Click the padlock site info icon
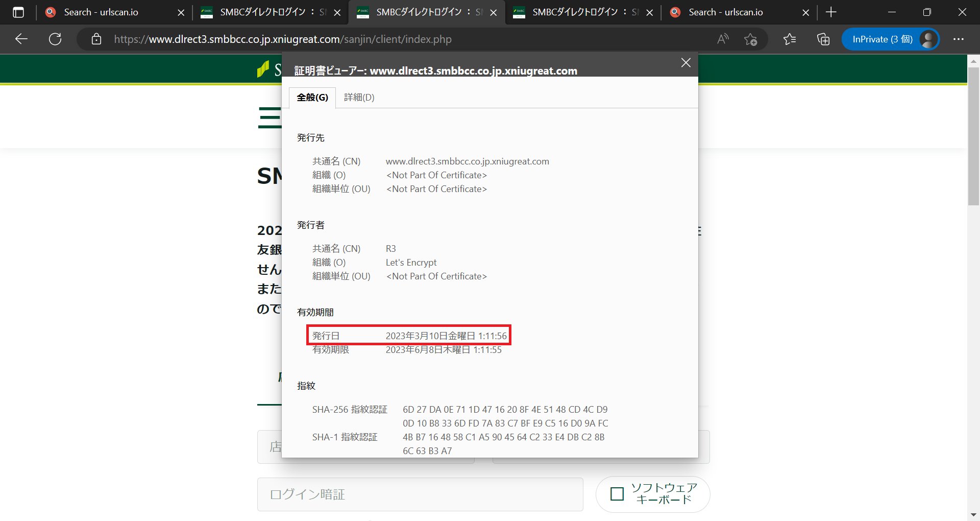The image size is (980, 521). [x=96, y=39]
